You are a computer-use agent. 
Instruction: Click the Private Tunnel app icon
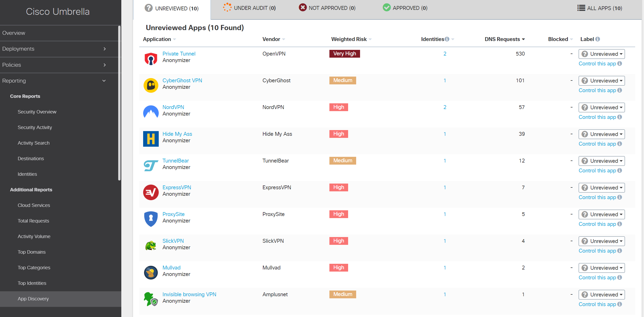tap(151, 59)
